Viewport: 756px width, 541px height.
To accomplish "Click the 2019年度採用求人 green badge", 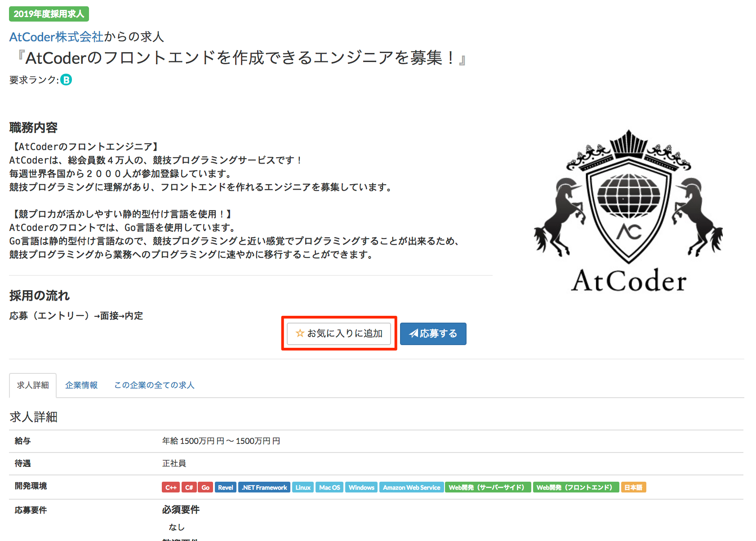I will 49,14.
